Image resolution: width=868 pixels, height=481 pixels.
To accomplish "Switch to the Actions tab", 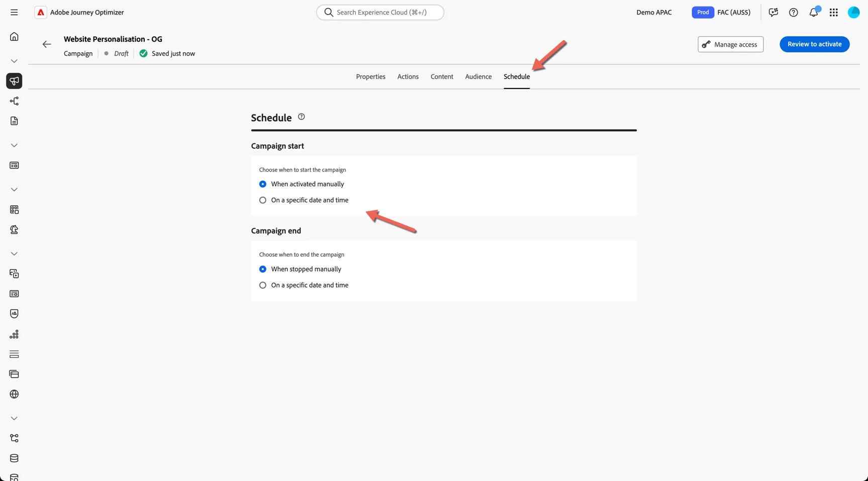I will [x=408, y=77].
